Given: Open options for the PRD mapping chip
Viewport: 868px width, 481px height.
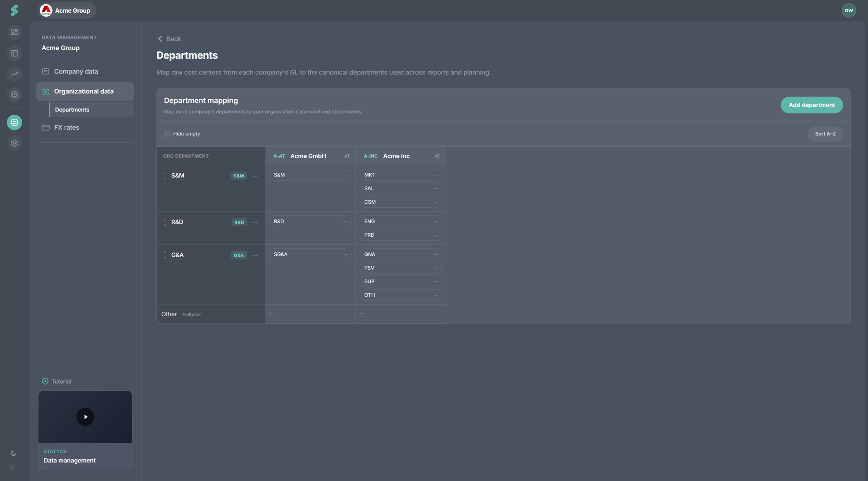Looking at the screenshot, I should [436, 235].
